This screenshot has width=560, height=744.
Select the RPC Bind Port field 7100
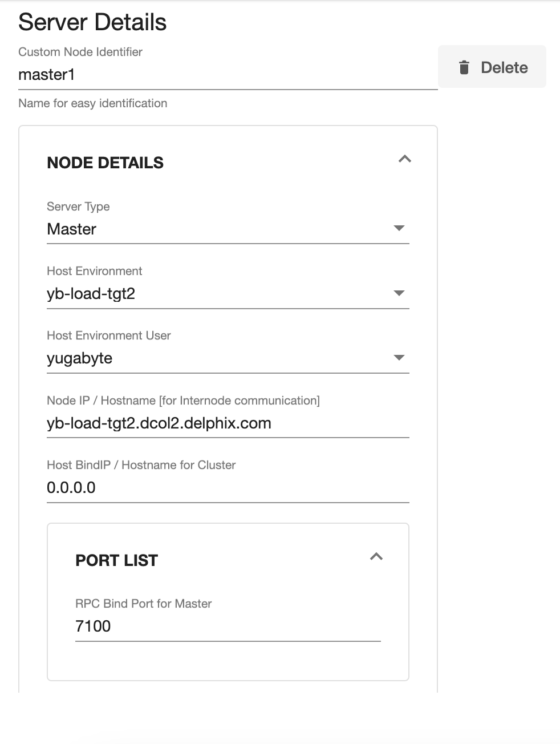(x=227, y=626)
